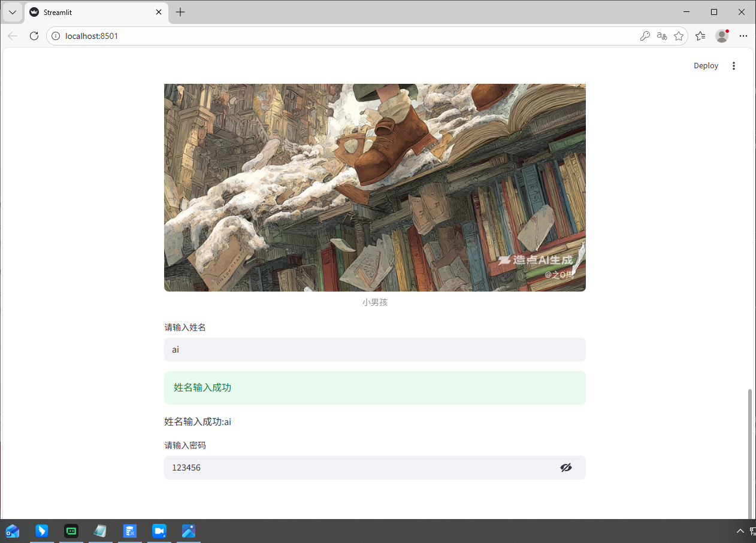Image resolution: width=756 pixels, height=543 pixels.
Task: Open the Photos taskbar icon
Action: pyautogui.click(x=189, y=531)
